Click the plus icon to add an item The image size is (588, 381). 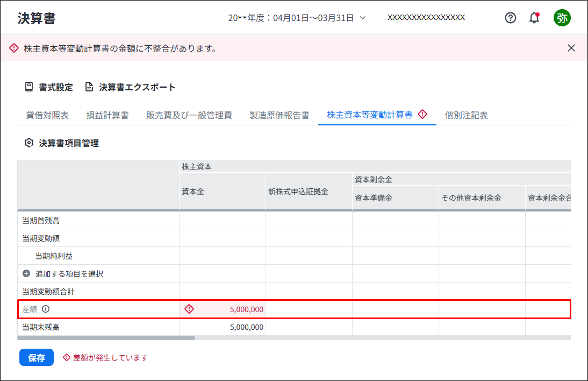pyautogui.click(x=26, y=274)
